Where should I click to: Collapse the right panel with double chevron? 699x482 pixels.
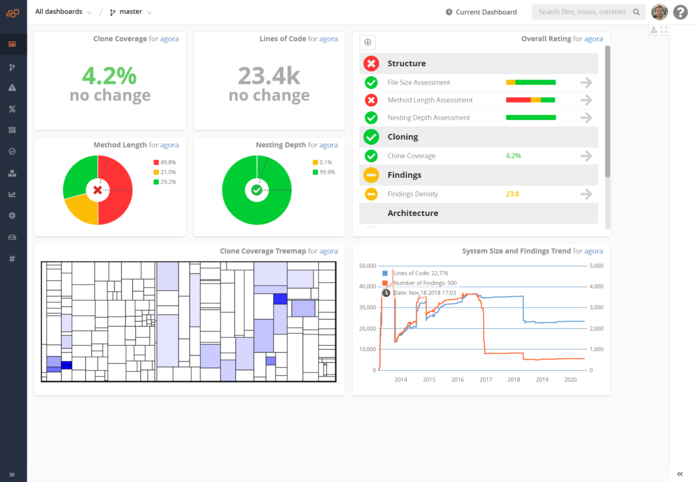pyautogui.click(x=680, y=474)
